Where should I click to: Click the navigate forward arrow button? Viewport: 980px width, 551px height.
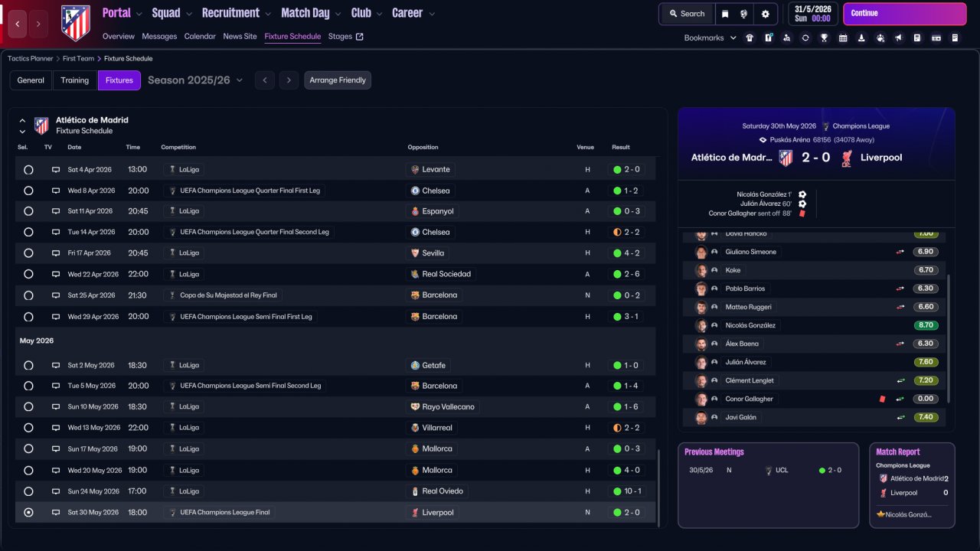click(38, 24)
